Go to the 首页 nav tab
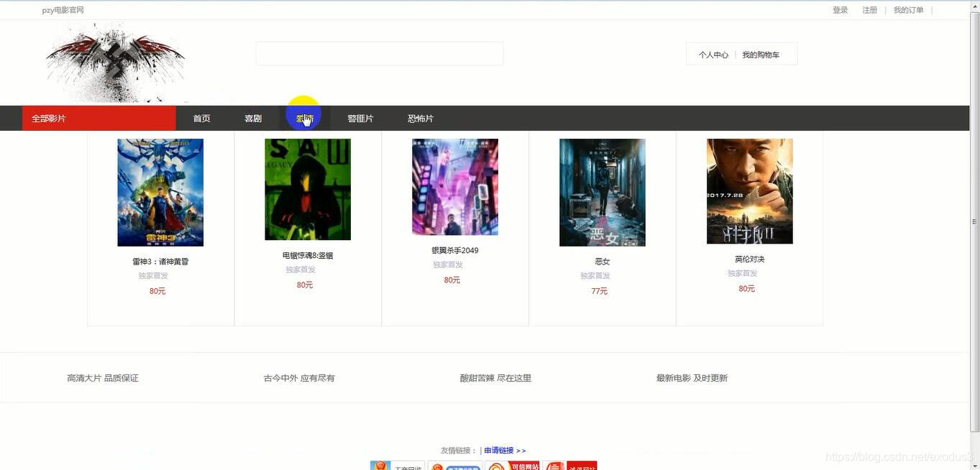 pyautogui.click(x=202, y=119)
